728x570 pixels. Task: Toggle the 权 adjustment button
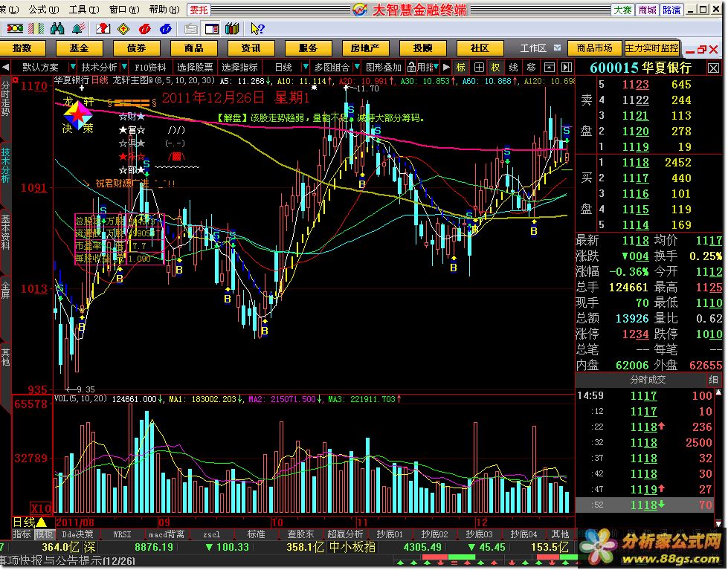coord(495,68)
